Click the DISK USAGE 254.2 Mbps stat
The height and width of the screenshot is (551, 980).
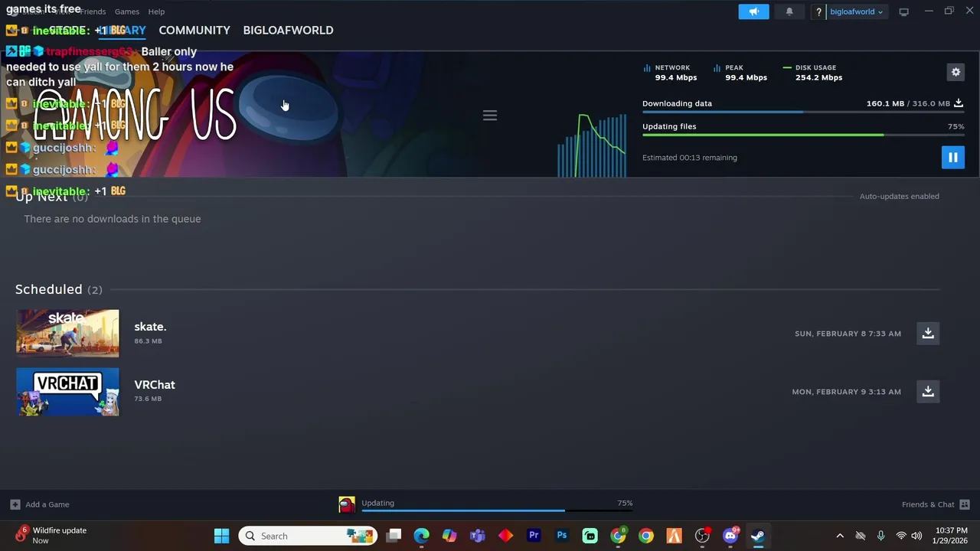pyautogui.click(x=812, y=73)
